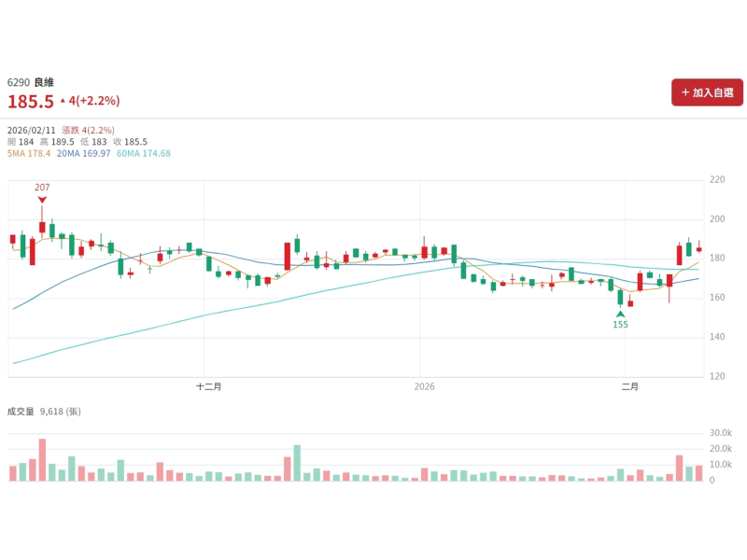
Task: Click the 二月 label on the time axis
Action: tap(630, 386)
